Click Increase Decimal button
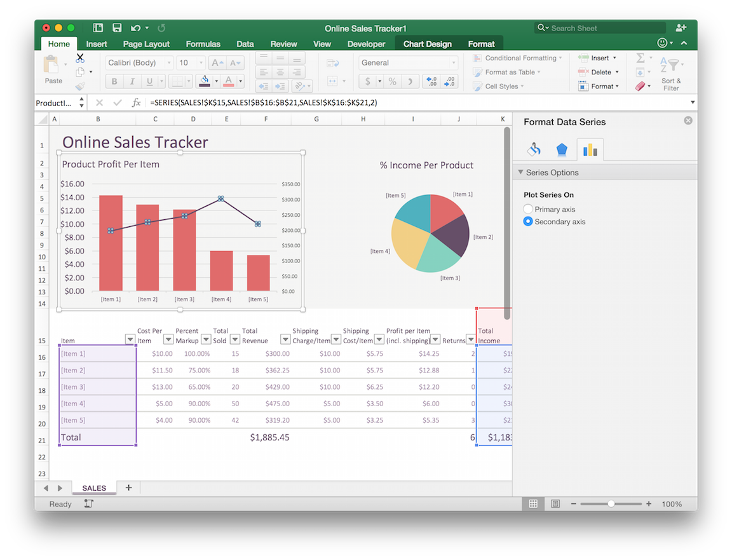This screenshot has height=560, width=732. point(432,81)
